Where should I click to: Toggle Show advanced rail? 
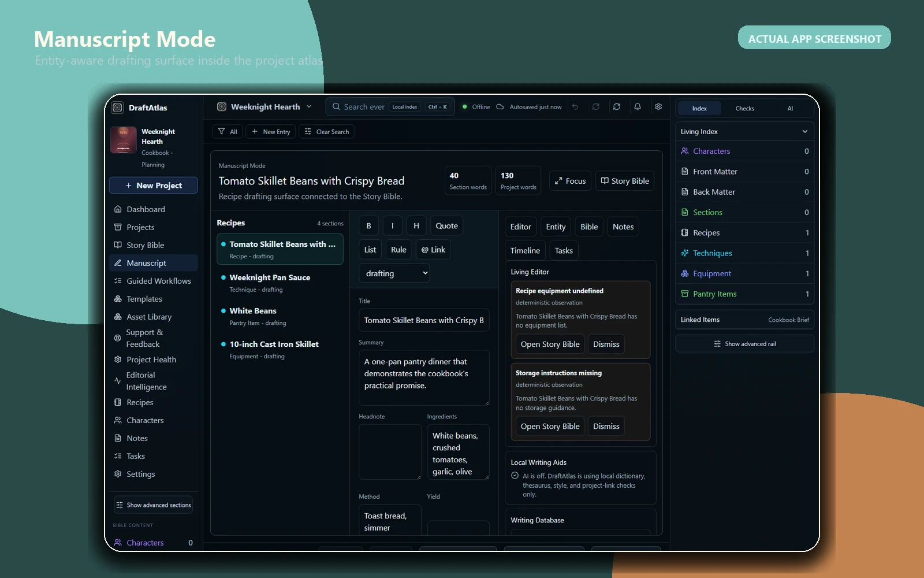tap(744, 344)
